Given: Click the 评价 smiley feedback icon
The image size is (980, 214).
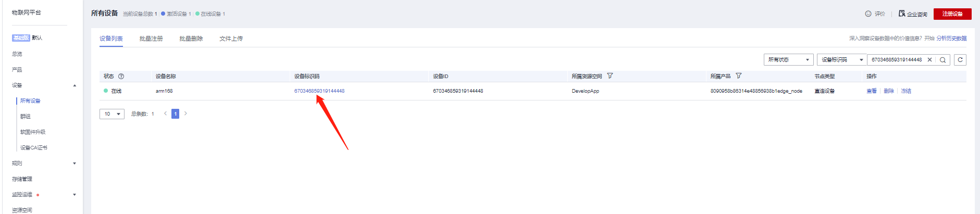Looking at the screenshot, I should [x=868, y=14].
